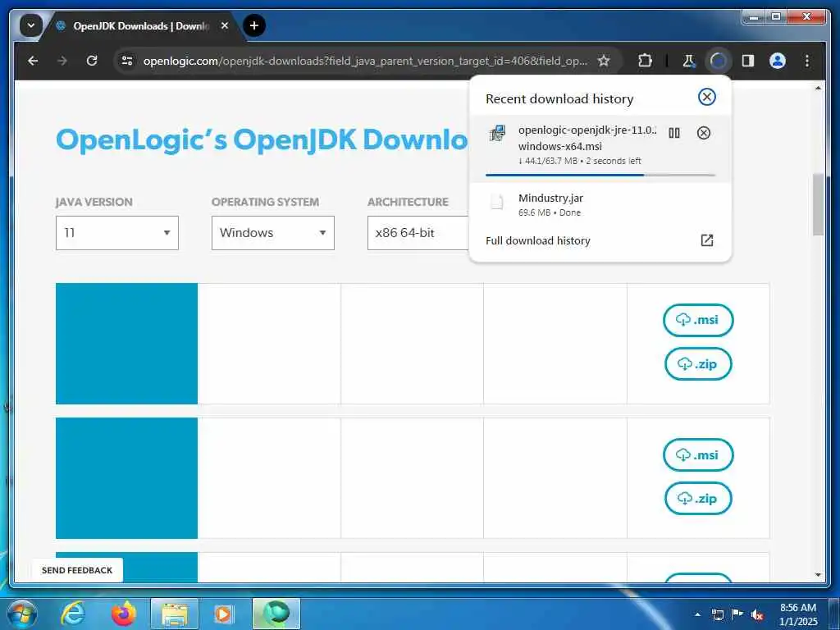Click the Send Feedback button
Image resolution: width=840 pixels, height=630 pixels.
[x=77, y=570]
